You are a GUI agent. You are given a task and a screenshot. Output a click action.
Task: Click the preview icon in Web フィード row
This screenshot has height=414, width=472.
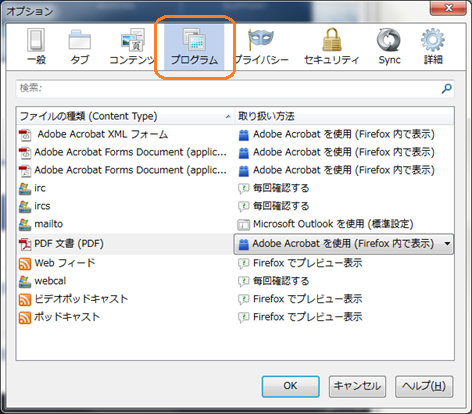point(244,264)
